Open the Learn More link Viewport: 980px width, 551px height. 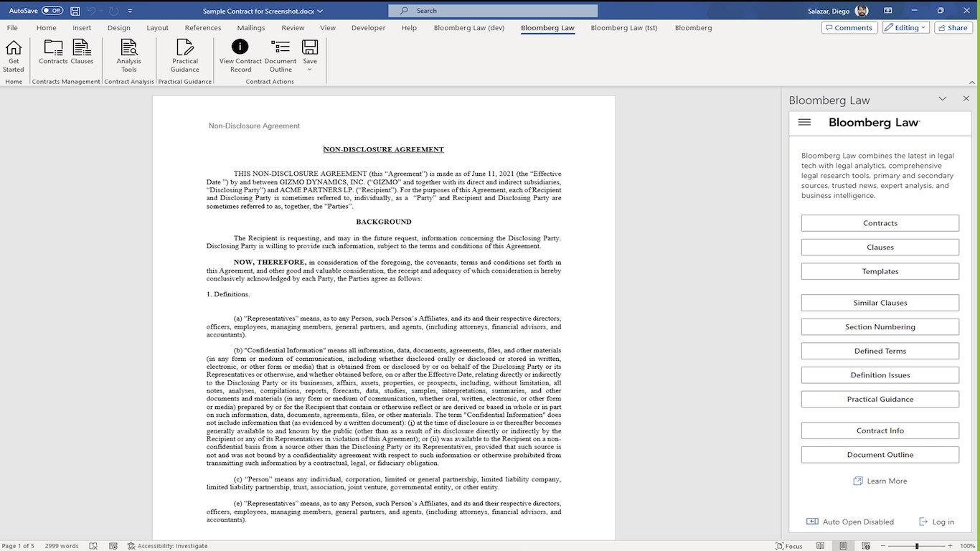point(880,481)
